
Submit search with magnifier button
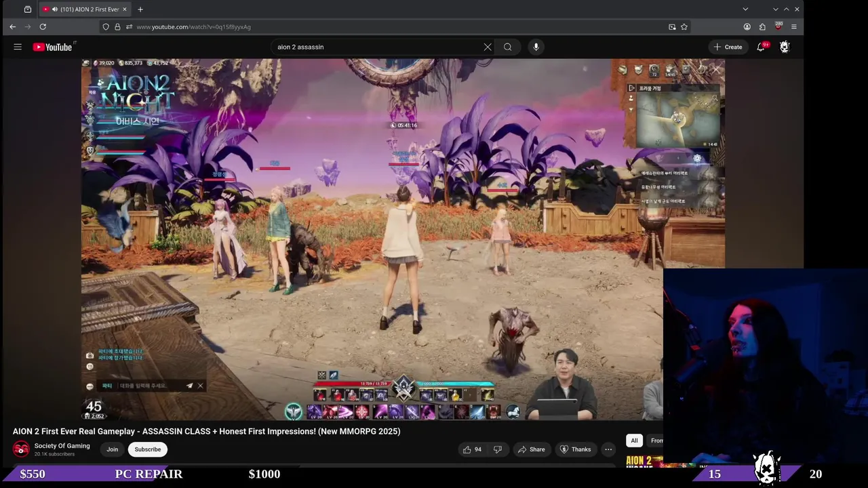508,47
